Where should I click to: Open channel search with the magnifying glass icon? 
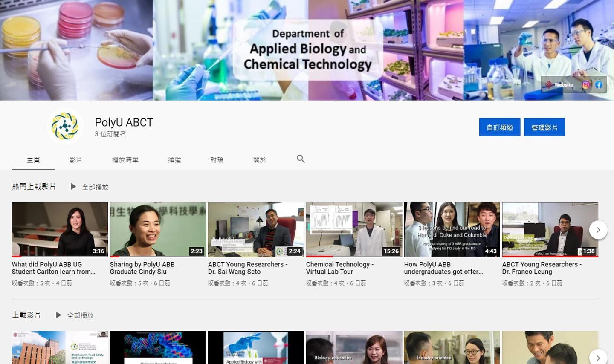(301, 159)
